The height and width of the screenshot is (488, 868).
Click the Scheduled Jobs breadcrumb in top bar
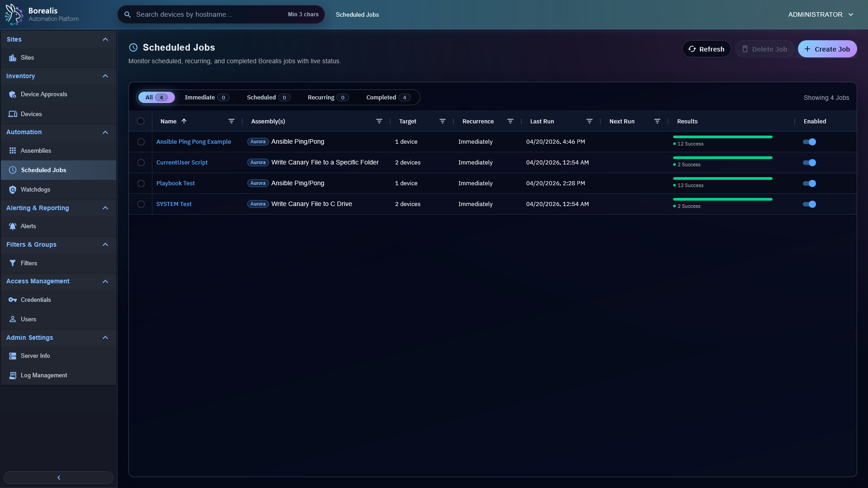point(357,15)
